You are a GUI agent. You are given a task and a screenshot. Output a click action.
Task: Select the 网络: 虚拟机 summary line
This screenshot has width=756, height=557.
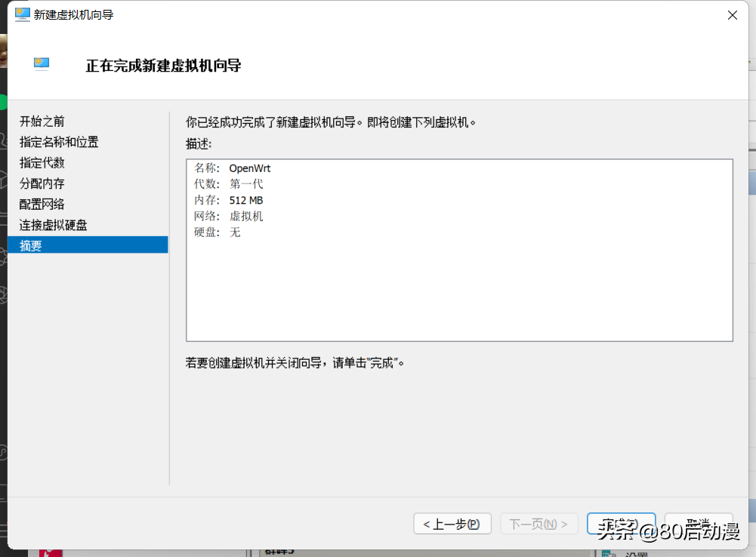click(x=229, y=217)
